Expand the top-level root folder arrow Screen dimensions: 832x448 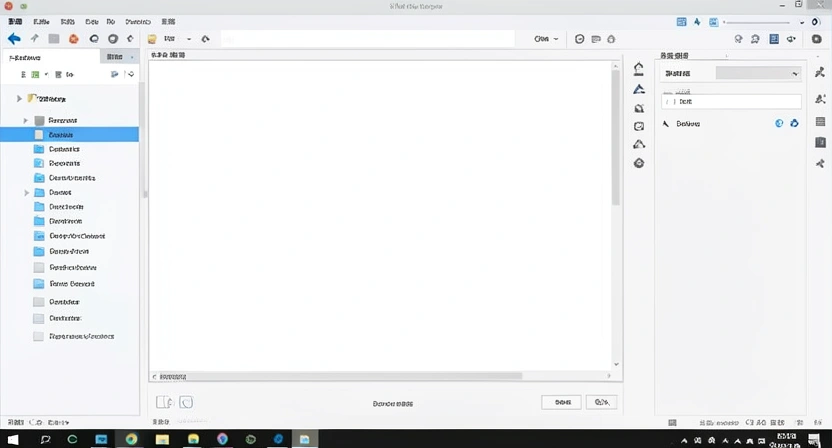click(19, 99)
